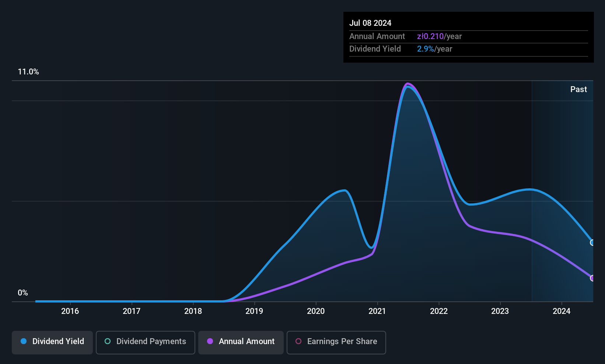This screenshot has width=605, height=364.
Task: Click the 2023 x-axis label
Action: click(500, 311)
